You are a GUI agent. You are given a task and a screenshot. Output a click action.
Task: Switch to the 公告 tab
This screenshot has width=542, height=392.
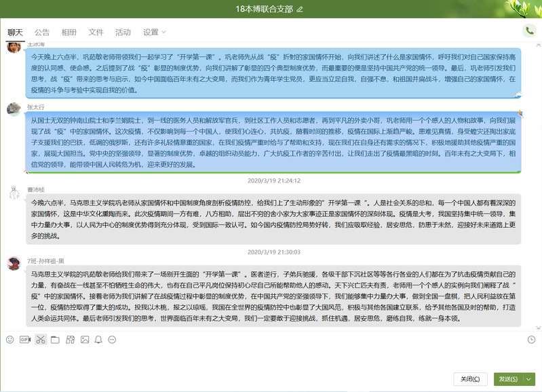42,32
